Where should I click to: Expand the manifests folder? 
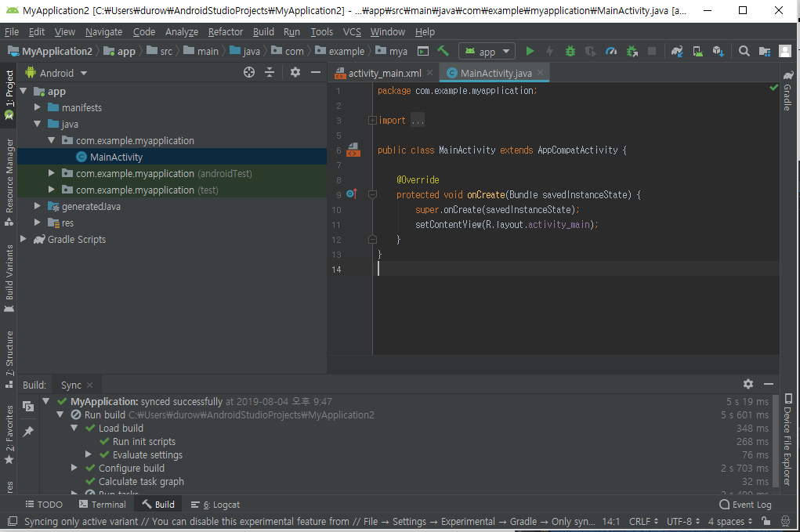click(x=38, y=107)
